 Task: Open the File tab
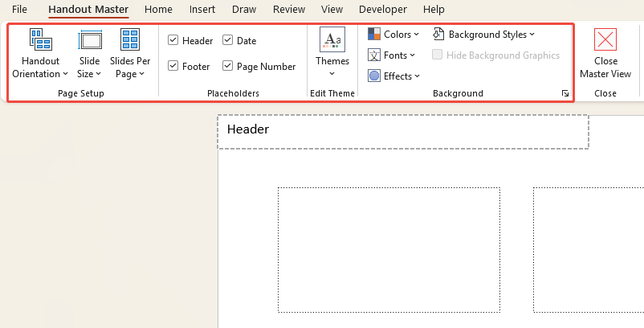19,9
